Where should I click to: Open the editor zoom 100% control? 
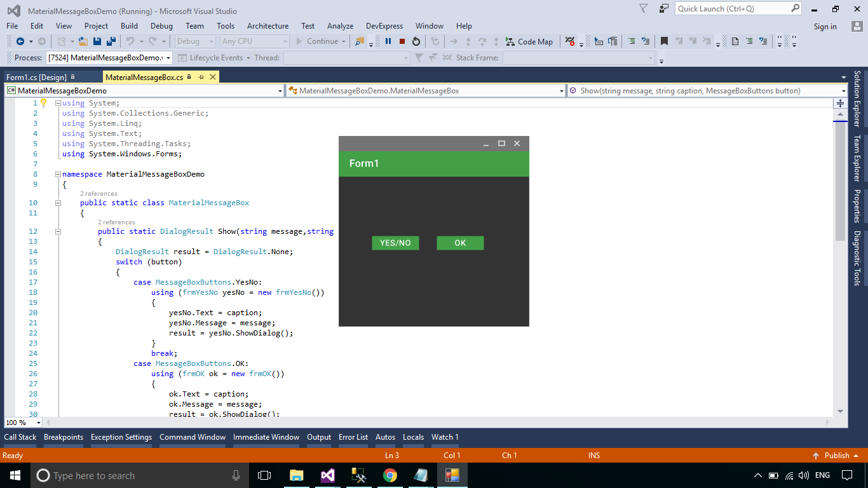point(23,422)
